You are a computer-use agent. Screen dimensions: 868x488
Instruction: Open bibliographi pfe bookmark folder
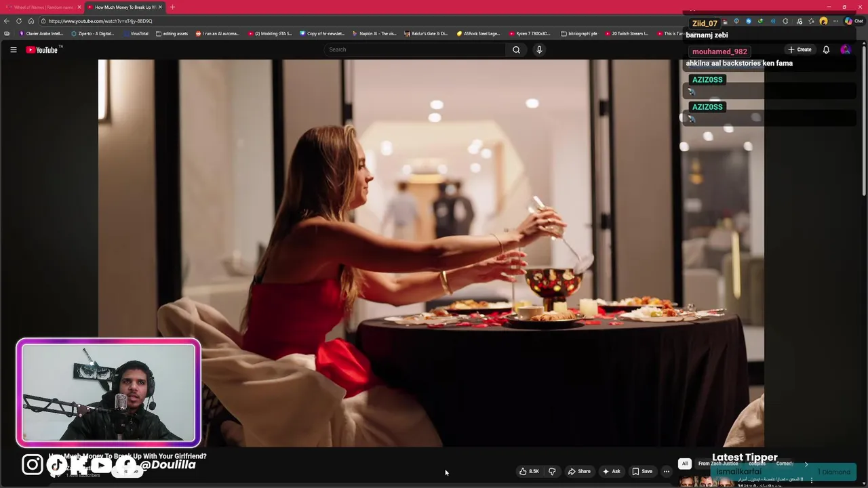pos(579,33)
